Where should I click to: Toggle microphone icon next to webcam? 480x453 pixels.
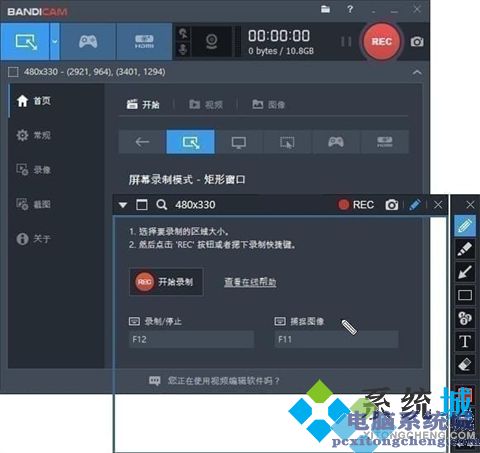point(183,49)
